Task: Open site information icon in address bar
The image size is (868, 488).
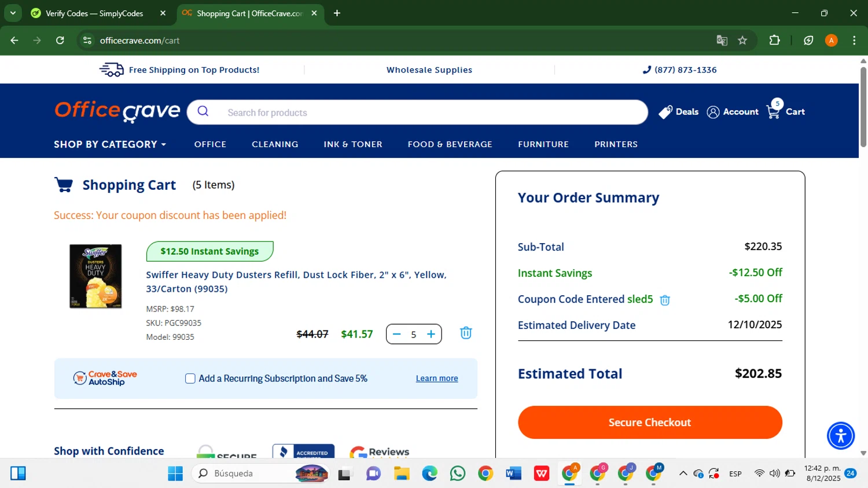Action: tap(87, 41)
